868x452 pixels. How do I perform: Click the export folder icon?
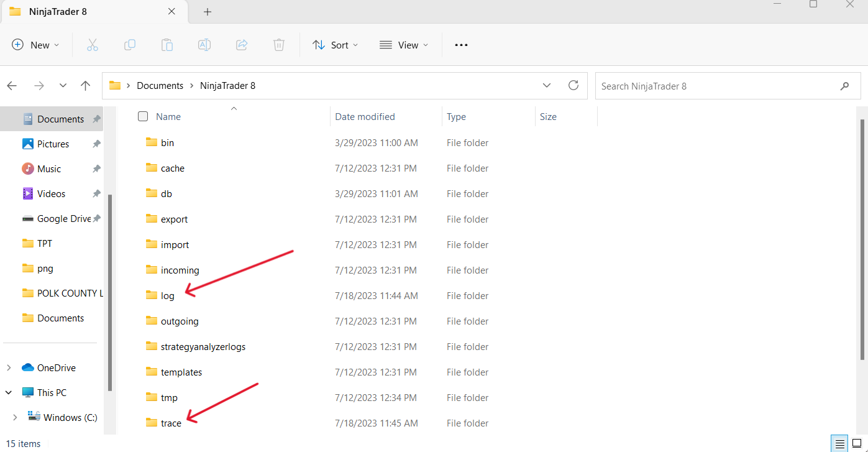[152, 219]
